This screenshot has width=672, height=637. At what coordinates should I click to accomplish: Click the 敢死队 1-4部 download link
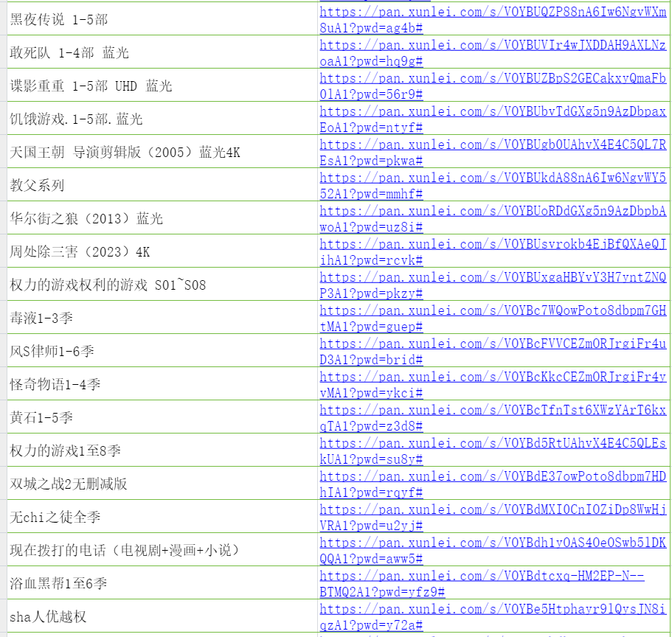tap(492, 46)
